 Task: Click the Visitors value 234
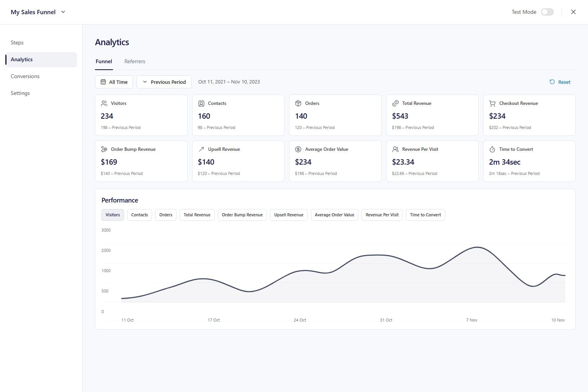pyautogui.click(x=107, y=116)
